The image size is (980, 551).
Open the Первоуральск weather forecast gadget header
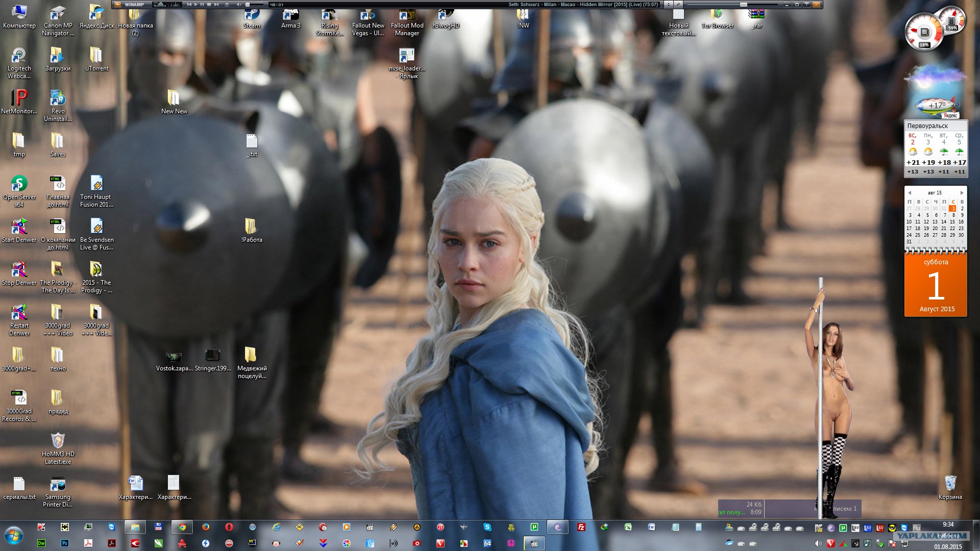(936, 126)
